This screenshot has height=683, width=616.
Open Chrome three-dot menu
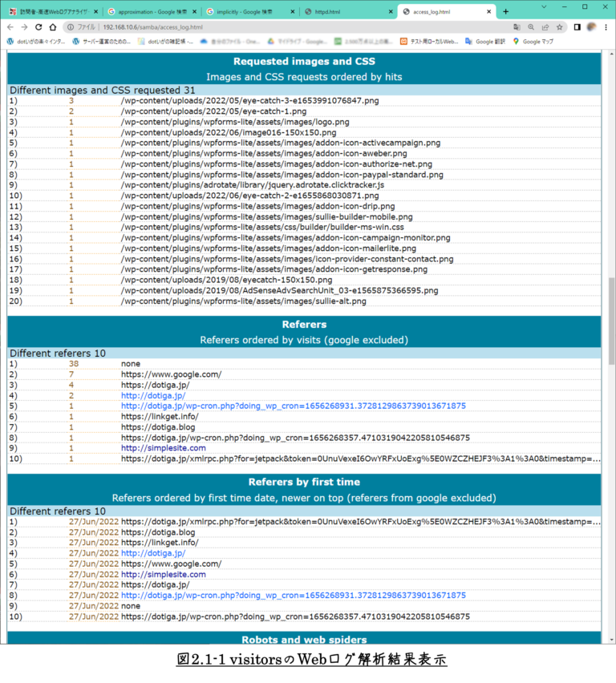pos(606,26)
